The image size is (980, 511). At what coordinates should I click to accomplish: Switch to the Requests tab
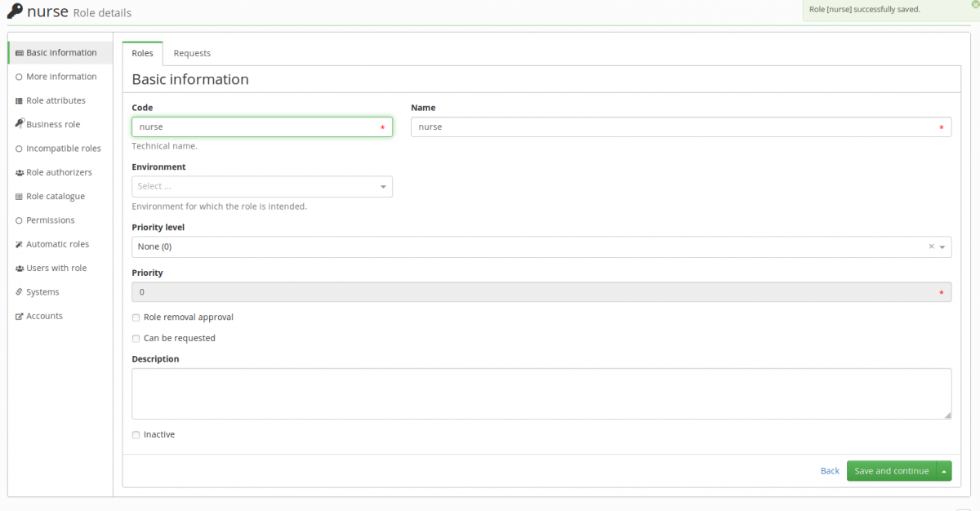click(x=192, y=53)
